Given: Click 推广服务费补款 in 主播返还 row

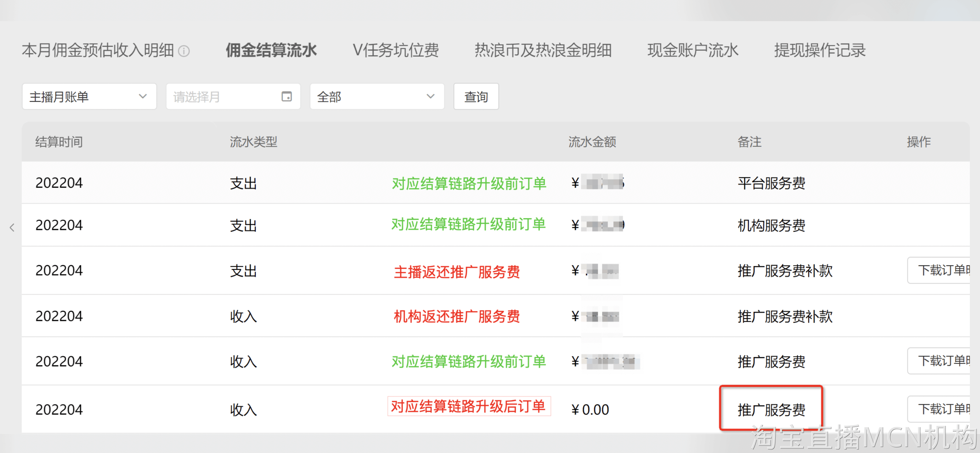Looking at the screenshot, I should click(x=785, y=271).
